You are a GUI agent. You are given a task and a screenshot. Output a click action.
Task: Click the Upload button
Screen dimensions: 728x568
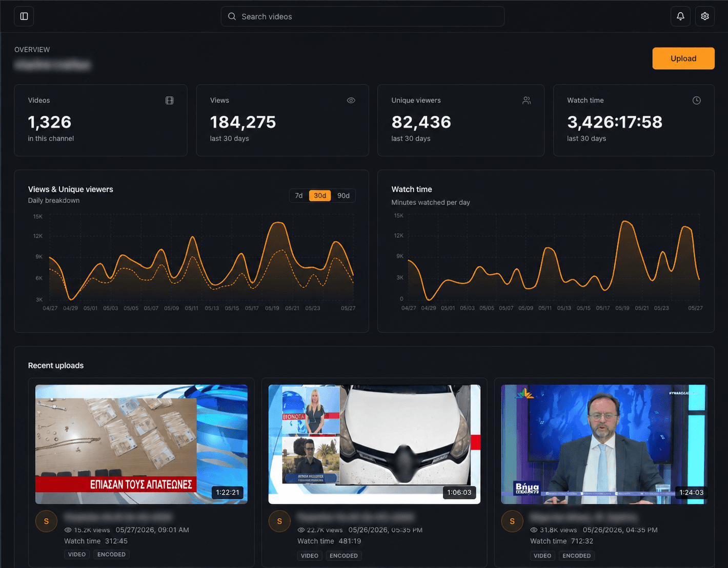click(x=683, y=58)
